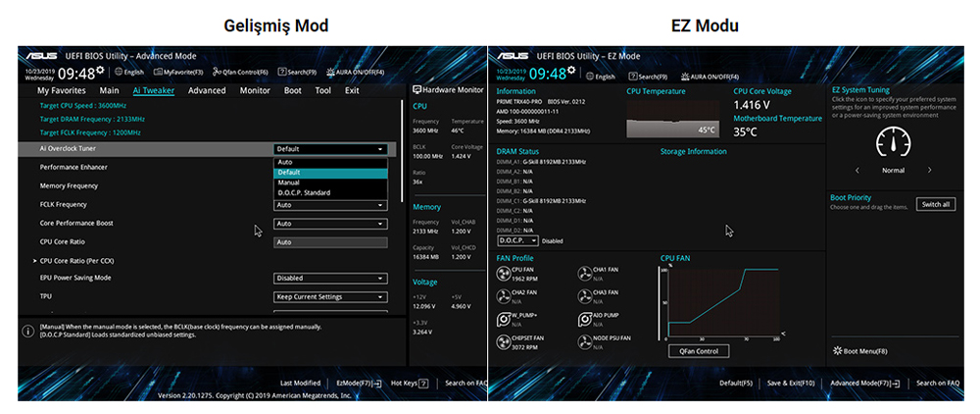Click Save & Exit(F10)
Screen dimensions: 980x414
click(791, 383)
